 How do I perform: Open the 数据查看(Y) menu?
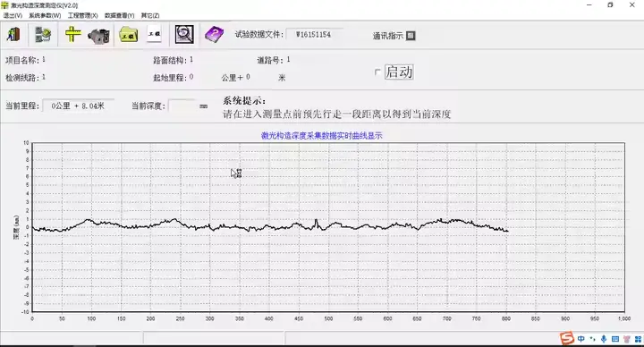(x=120, y=15)
